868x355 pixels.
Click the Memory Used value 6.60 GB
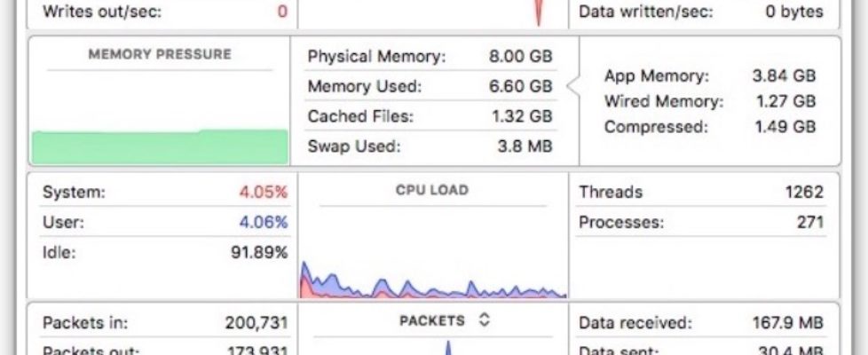520,87
